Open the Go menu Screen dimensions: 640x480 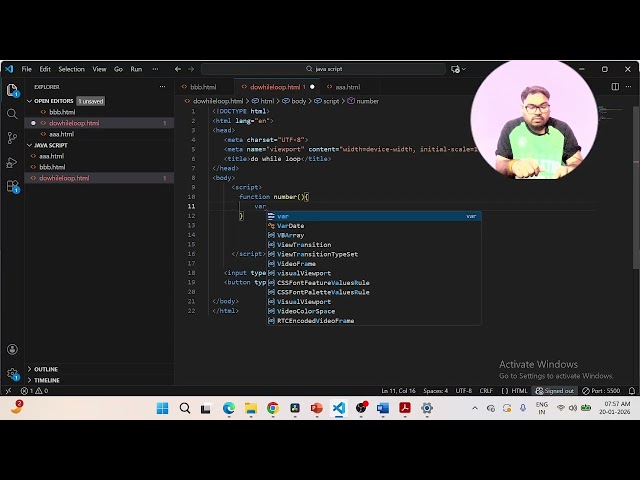118,69
